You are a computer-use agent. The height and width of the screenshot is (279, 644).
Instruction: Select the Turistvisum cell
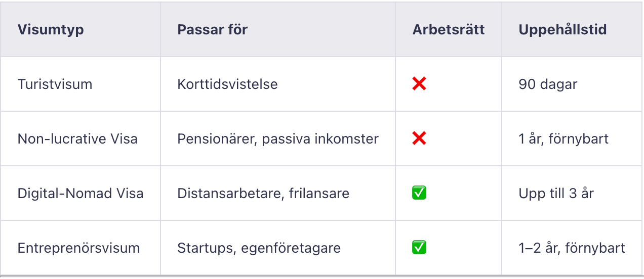coord(55,84)
